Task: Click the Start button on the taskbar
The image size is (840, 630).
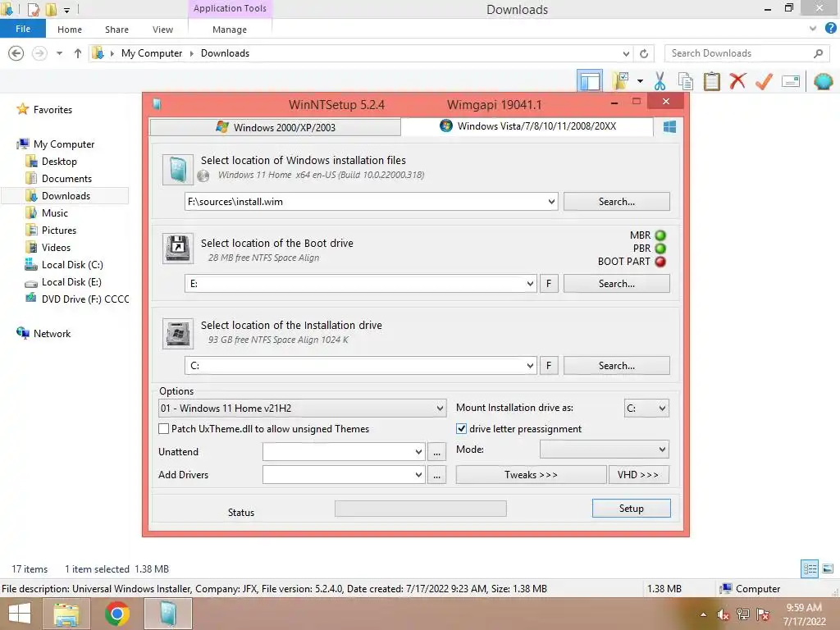Action: click(x=20, y=614)
